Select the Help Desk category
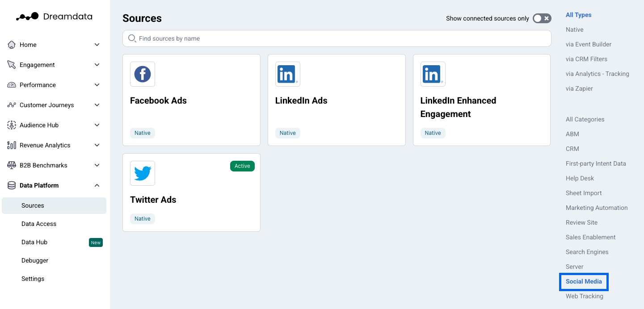Image resolution: width=644 pixels, height=309 pixels. click(580, 178)
